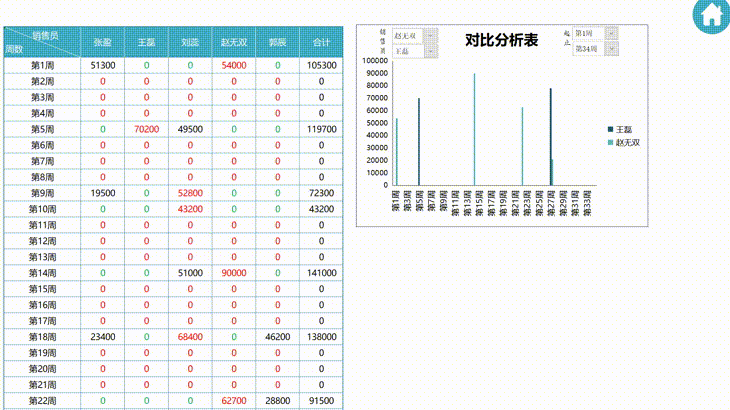The width and height of the screenshot is (730, 410).
Task: Select the 52800 cell in 第9周 row
Action: coord(190,193)
